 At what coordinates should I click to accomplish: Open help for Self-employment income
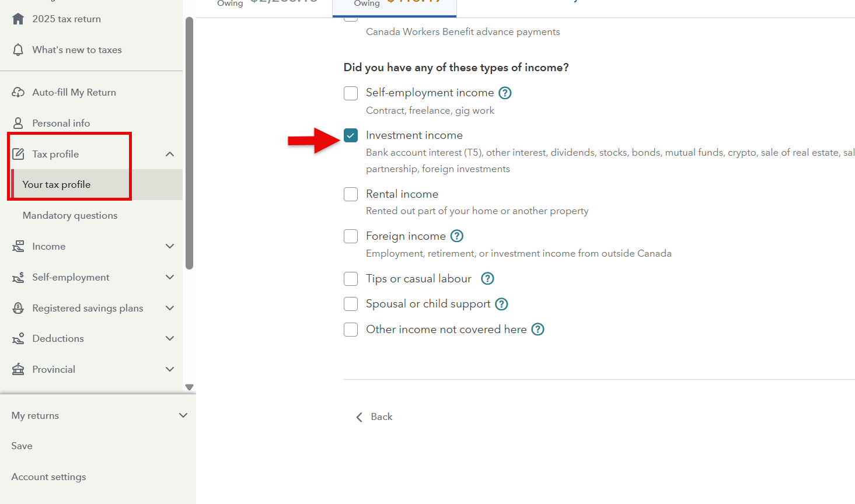(x=505, y=93)
